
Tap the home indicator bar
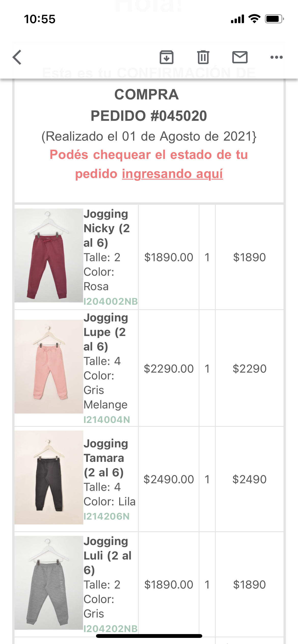click(149, 636)
